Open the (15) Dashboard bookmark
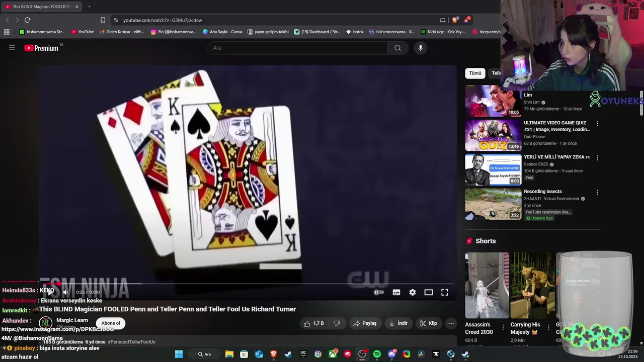This screenshot has height=362, width=644. point(317,32)
